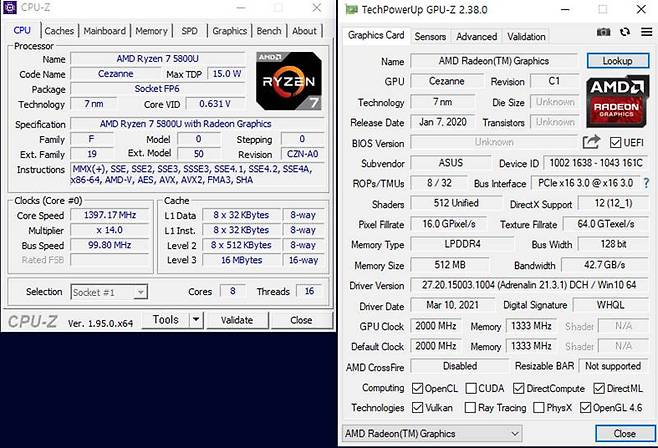
Task: Open the Validation tab in GPU-Z
Action: coord(526,37)
